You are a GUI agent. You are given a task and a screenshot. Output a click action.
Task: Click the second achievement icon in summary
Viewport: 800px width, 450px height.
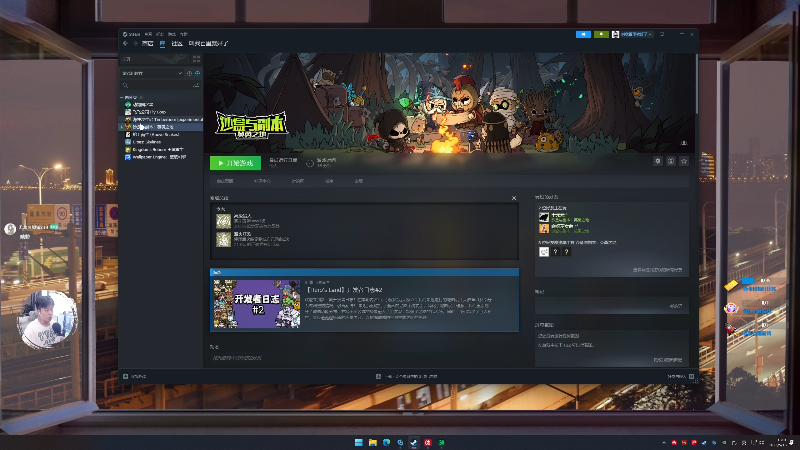(x=223, y=239)
